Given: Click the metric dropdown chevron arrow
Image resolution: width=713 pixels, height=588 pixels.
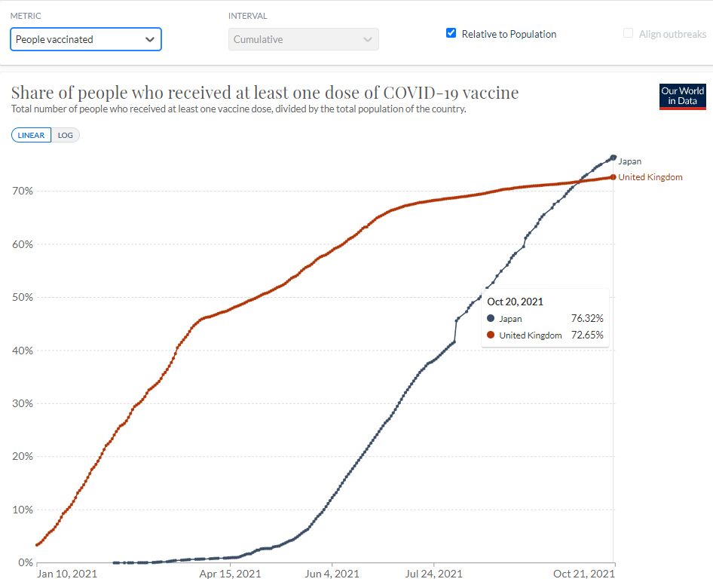Looking at the screenshot, I should (150, 39).
